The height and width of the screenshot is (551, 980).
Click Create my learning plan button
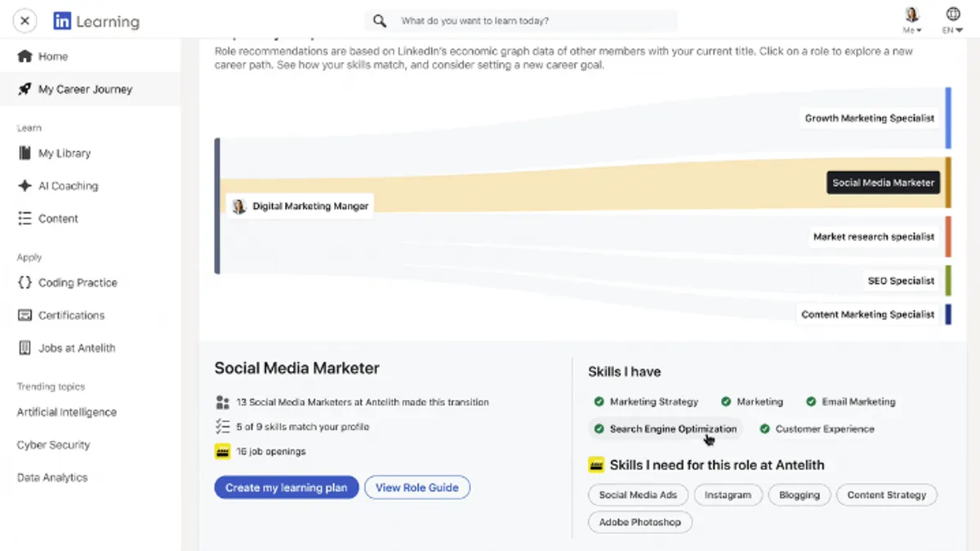286,487
